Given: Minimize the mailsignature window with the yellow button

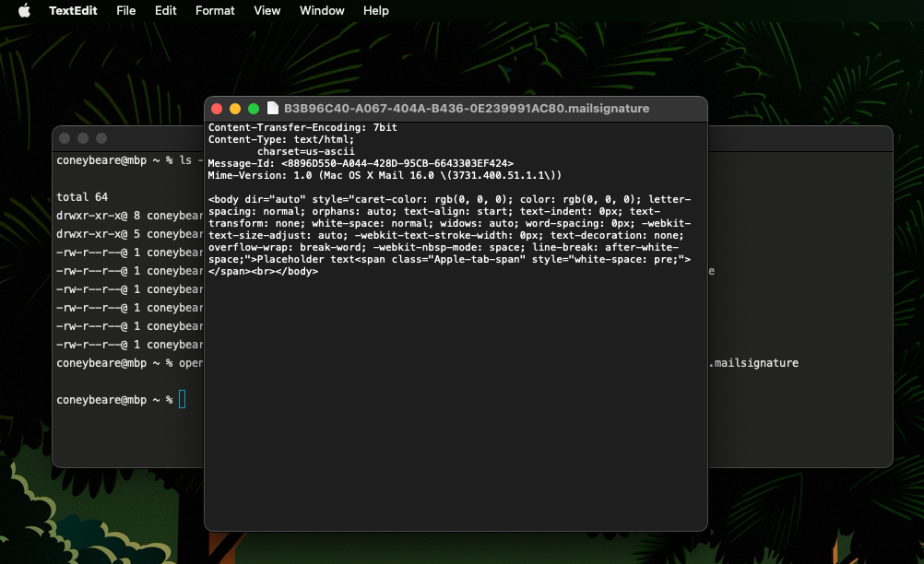Looking at the screenshot, I should pos(235,109).
